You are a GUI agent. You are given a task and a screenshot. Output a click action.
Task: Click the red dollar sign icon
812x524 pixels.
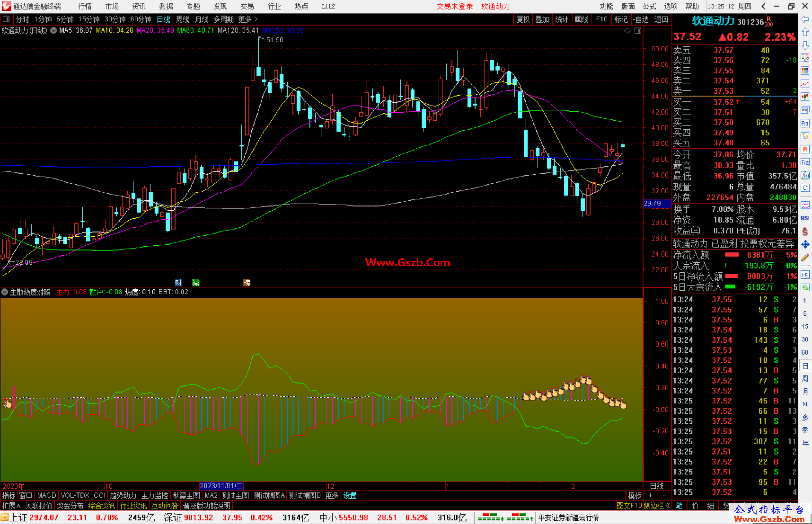(805, 231)
